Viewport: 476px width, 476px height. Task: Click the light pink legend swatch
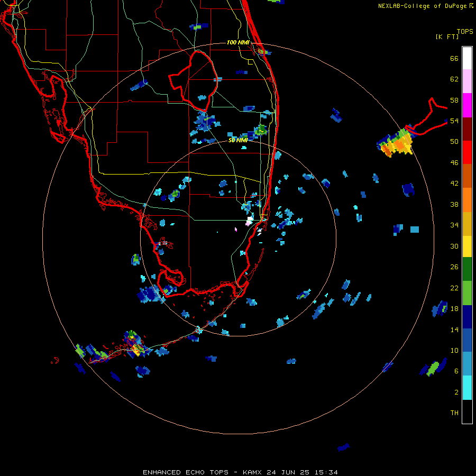[x=467, y=81]
